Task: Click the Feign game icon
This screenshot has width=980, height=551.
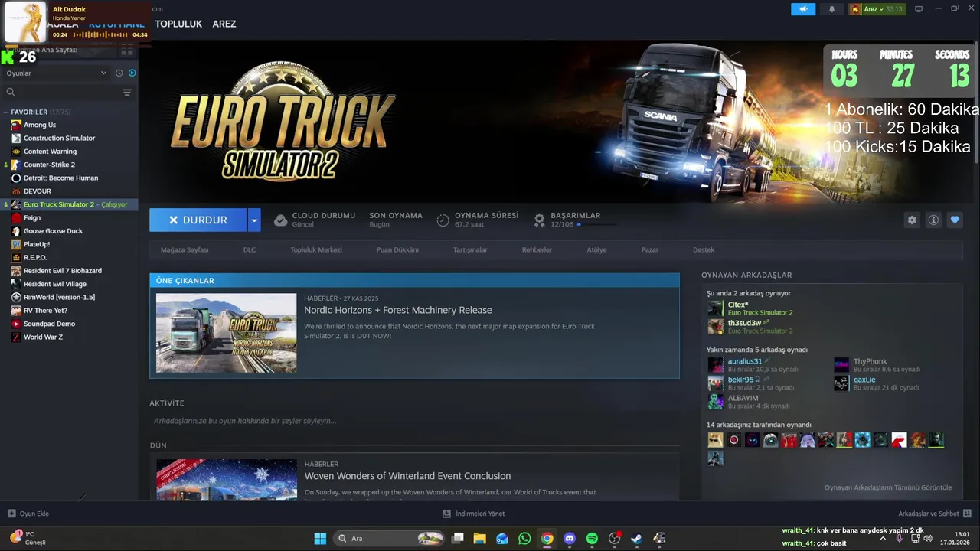Action: [16, 217]
